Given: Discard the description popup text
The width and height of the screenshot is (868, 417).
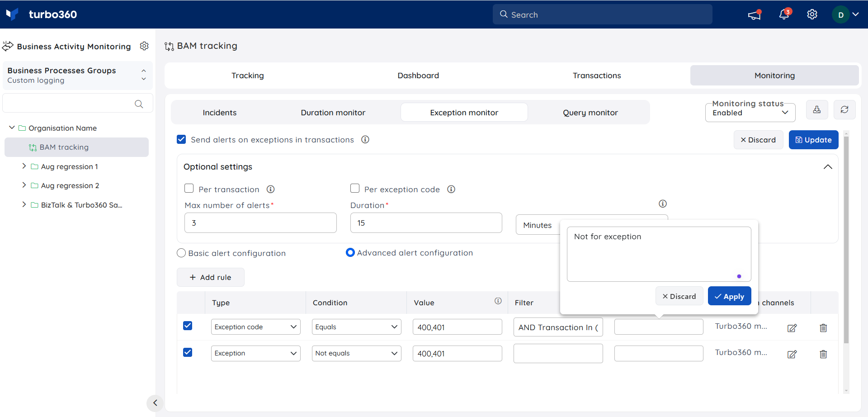Looking at the screenshot, I should click(x=679, y=296).
